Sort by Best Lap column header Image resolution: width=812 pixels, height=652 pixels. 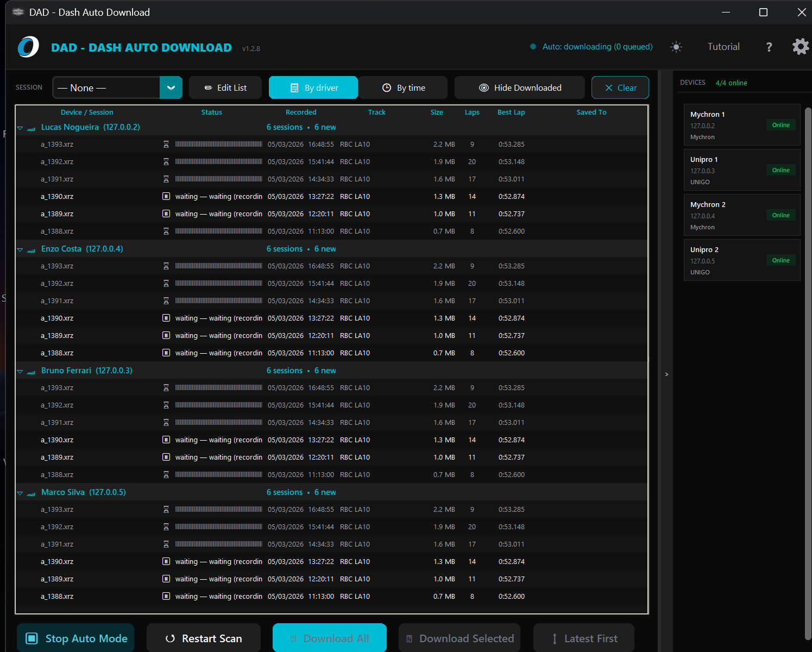(x=511, y=112)
